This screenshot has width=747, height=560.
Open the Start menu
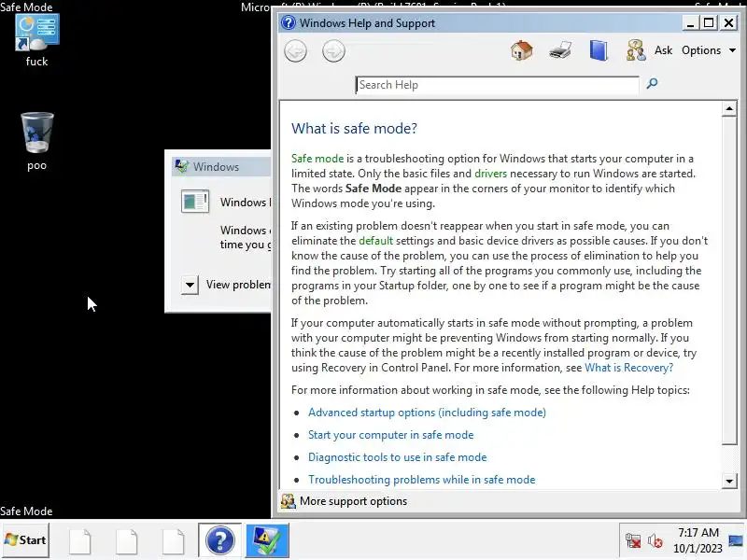(x=25, y=540)
